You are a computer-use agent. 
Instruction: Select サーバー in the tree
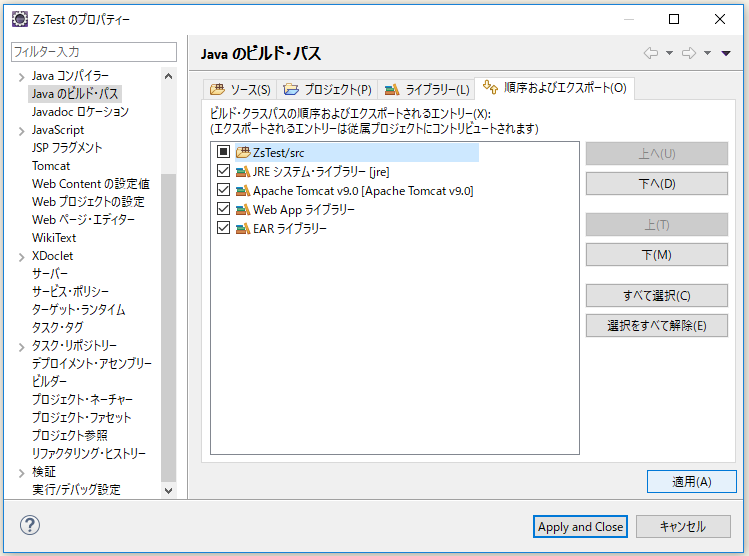[x=50, y=274]
